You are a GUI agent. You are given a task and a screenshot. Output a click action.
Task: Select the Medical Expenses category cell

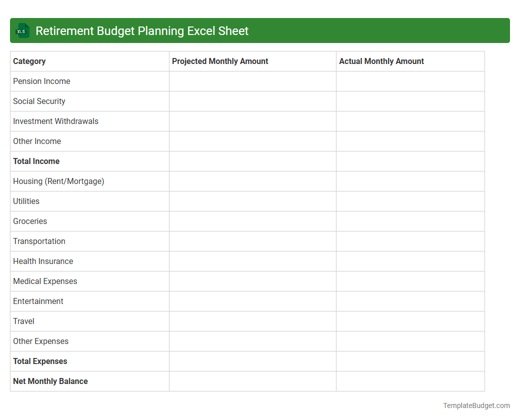(x=45, y=281)
